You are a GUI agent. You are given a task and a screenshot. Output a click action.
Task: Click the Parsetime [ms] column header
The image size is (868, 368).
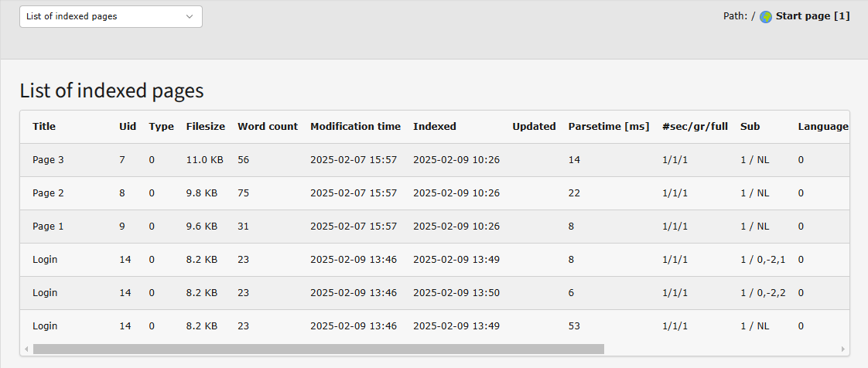coord(609,126)
